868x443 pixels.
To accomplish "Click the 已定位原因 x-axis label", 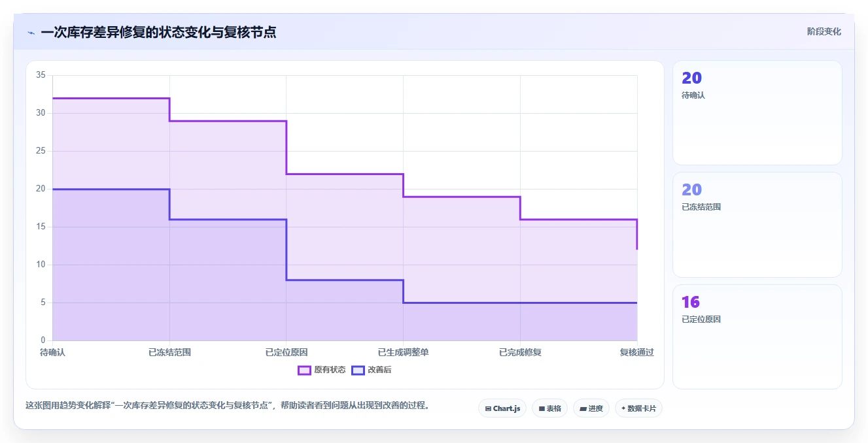I will coord(286,352).
